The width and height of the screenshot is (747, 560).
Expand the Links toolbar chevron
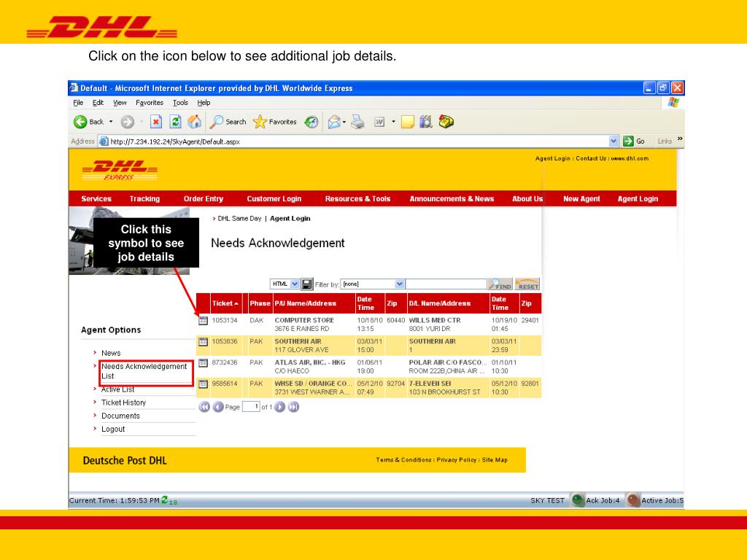pyautogui.click(x=680, y=139)
